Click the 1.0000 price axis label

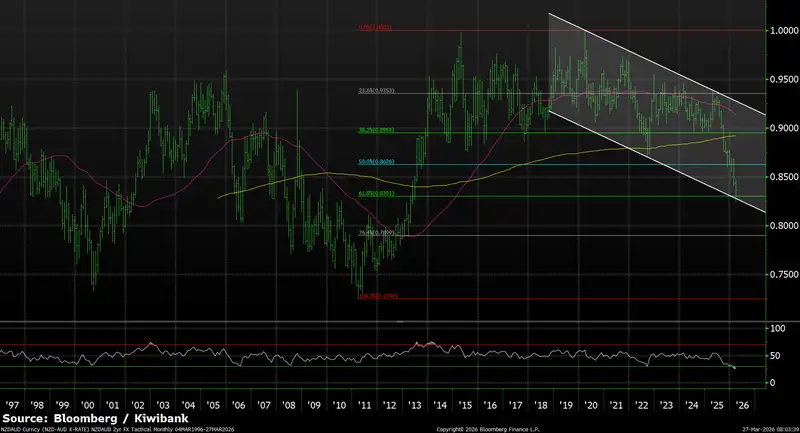click(782, 30)
